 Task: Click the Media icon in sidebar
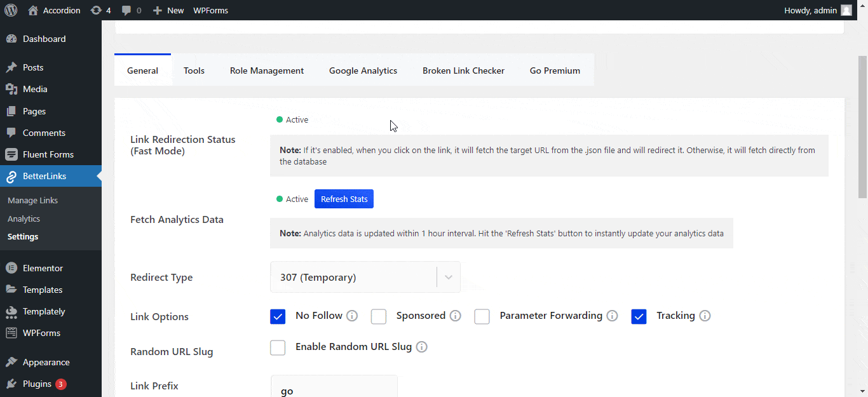click(11, 89)
